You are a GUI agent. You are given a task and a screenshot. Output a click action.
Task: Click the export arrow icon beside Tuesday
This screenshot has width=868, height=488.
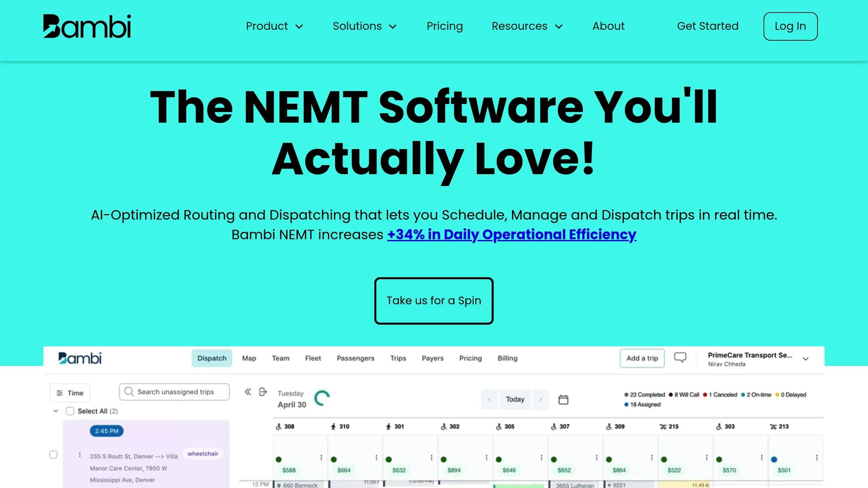pos(263,392)
